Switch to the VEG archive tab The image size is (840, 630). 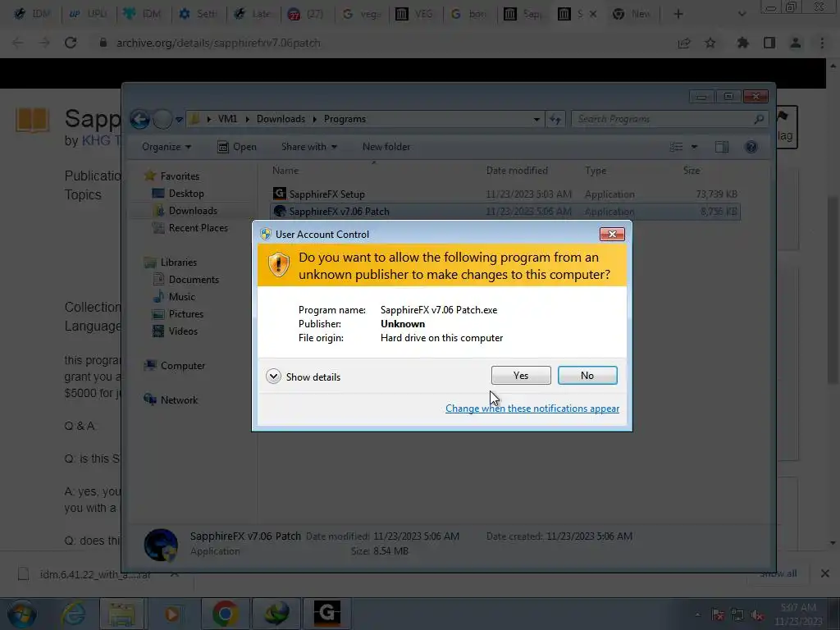415,14
